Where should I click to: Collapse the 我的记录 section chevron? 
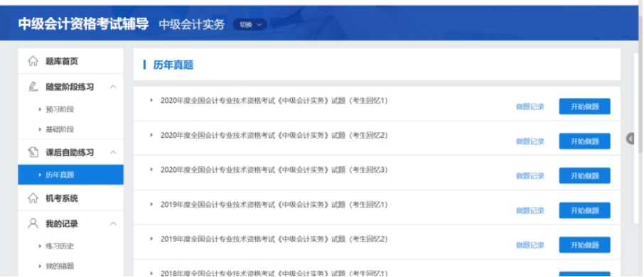(x=113, y=224)
